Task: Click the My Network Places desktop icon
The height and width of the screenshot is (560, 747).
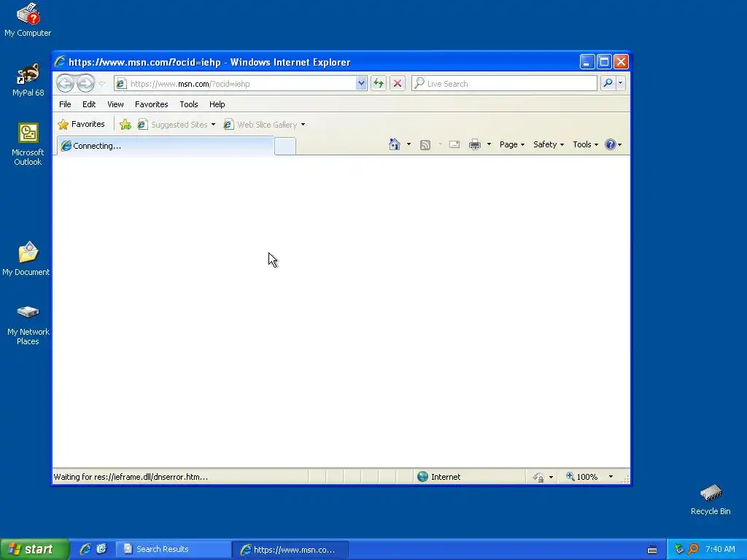Action: 28,324
